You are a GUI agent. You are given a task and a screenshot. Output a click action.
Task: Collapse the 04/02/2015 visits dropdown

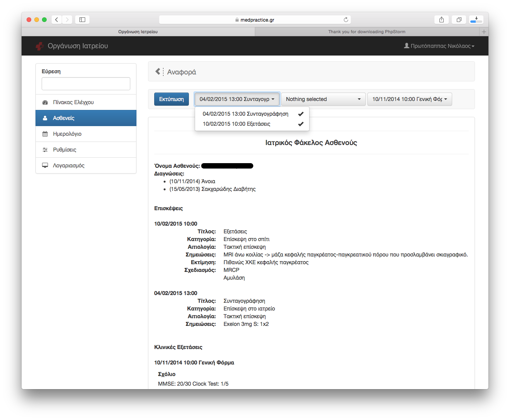pyautogui.click(x=237, y=99)
